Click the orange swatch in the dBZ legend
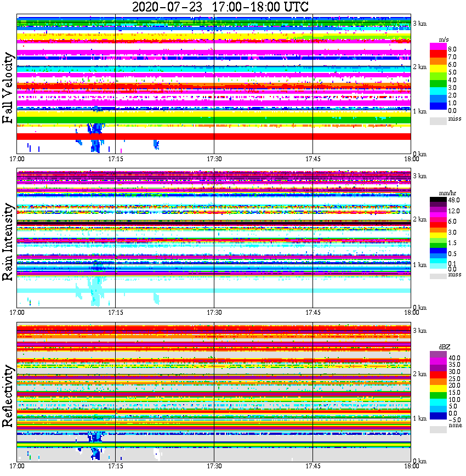This screenshot has height=476, width=466. point(438,382)
